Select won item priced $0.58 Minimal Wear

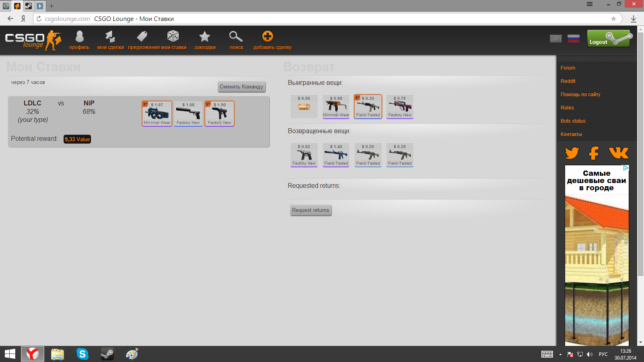click(336, 107)
